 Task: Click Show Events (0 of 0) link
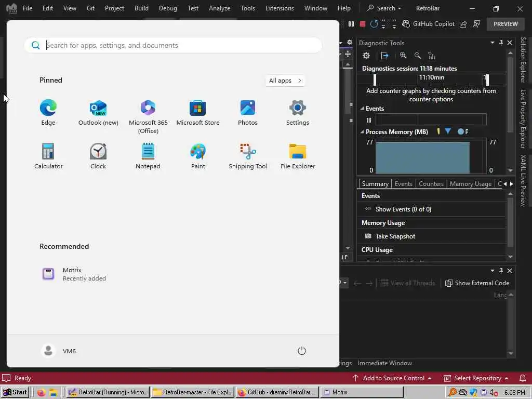(403, 209)
